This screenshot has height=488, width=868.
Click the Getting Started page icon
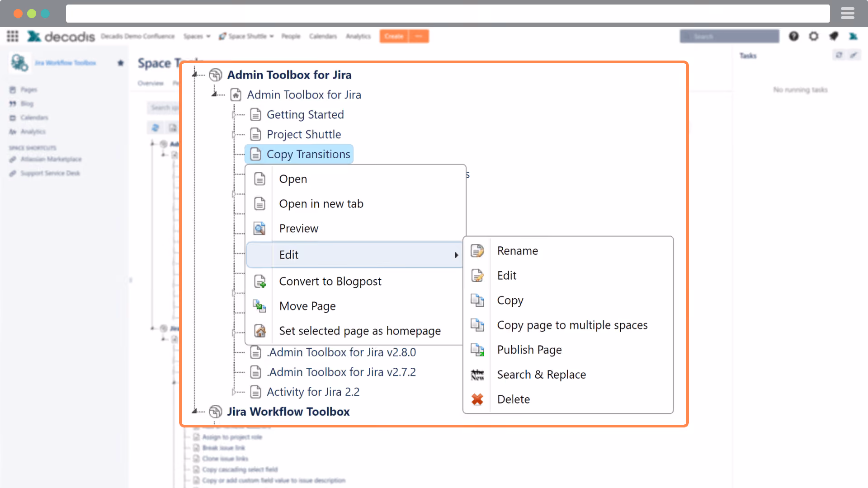coord(255,115)
